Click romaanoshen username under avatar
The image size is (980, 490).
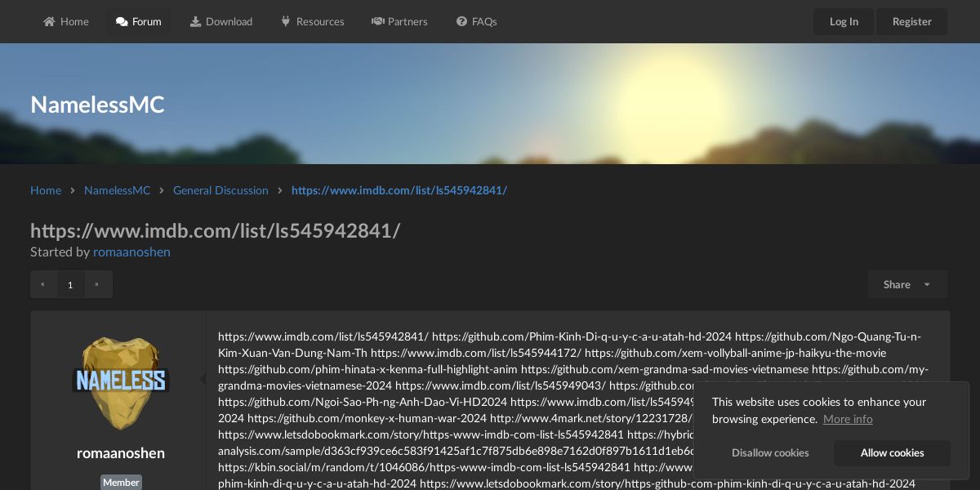click(121, 452)
